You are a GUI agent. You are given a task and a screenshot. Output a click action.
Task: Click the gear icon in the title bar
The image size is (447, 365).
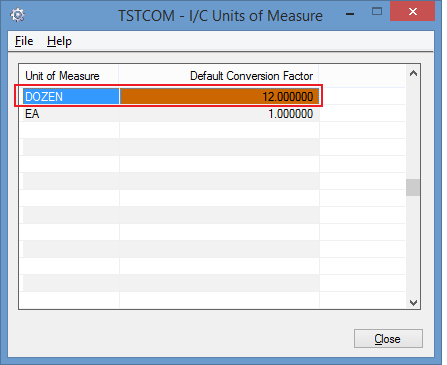pyautogui.click(x=17, y=15)
